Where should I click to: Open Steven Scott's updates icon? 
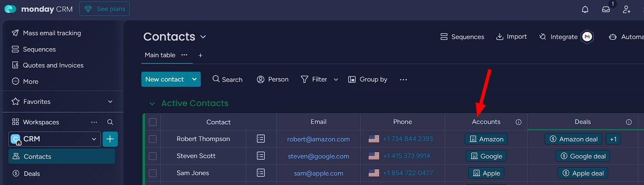[261, 156]
